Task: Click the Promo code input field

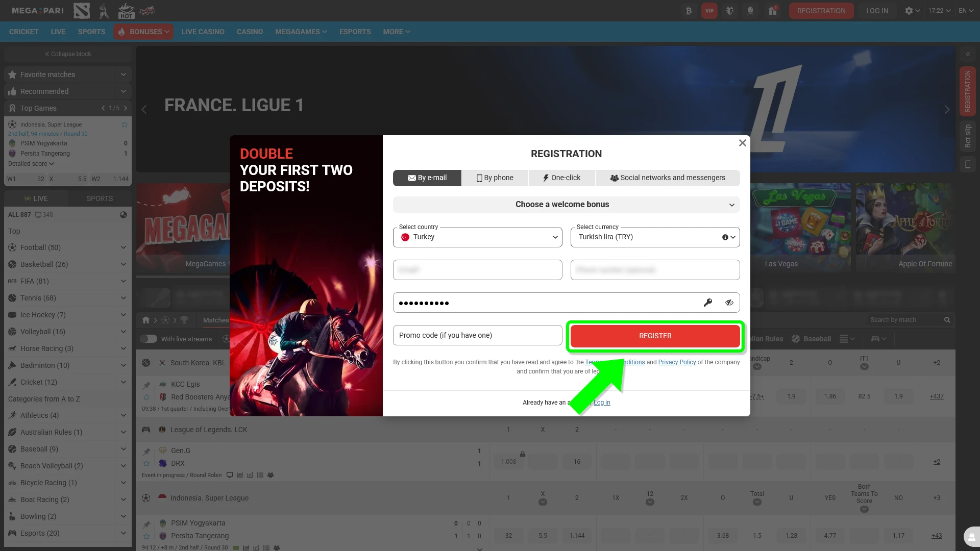Action: click(x=477, y=335)
